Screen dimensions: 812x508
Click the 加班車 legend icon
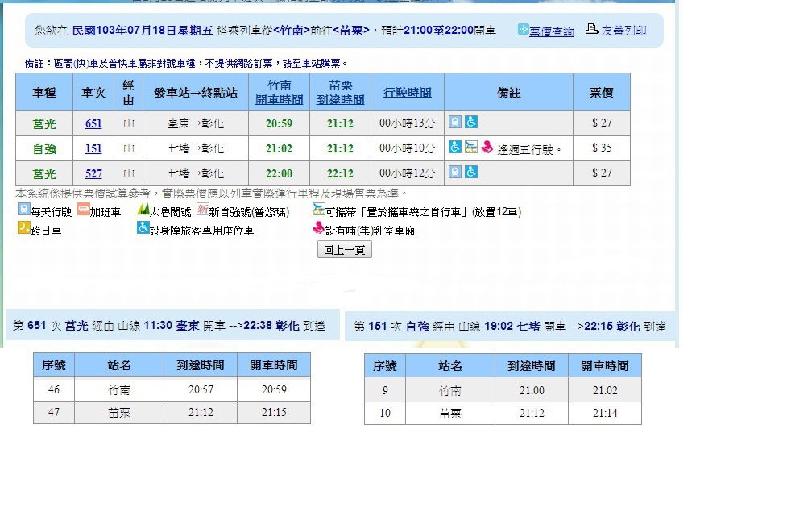coord(84,209)
